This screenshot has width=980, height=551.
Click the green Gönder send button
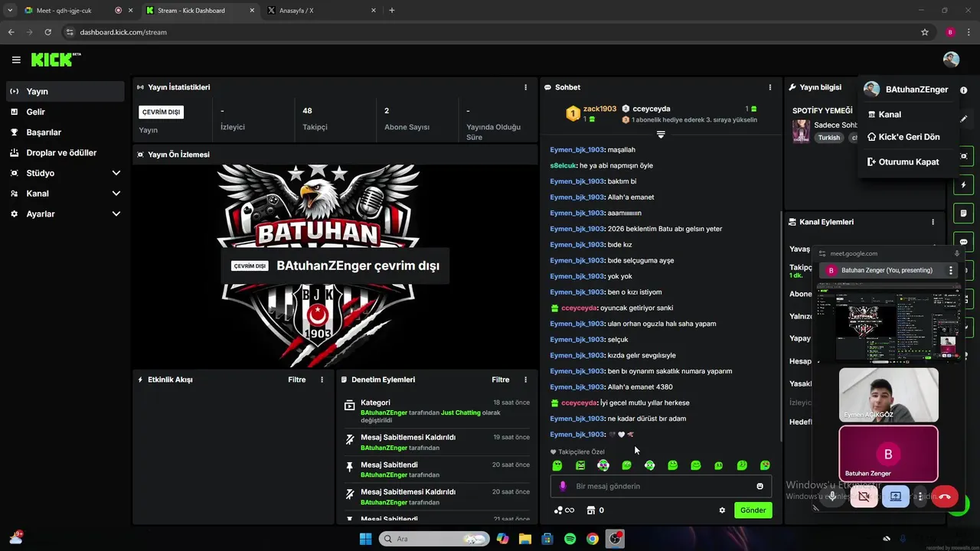tap(753, 510)
